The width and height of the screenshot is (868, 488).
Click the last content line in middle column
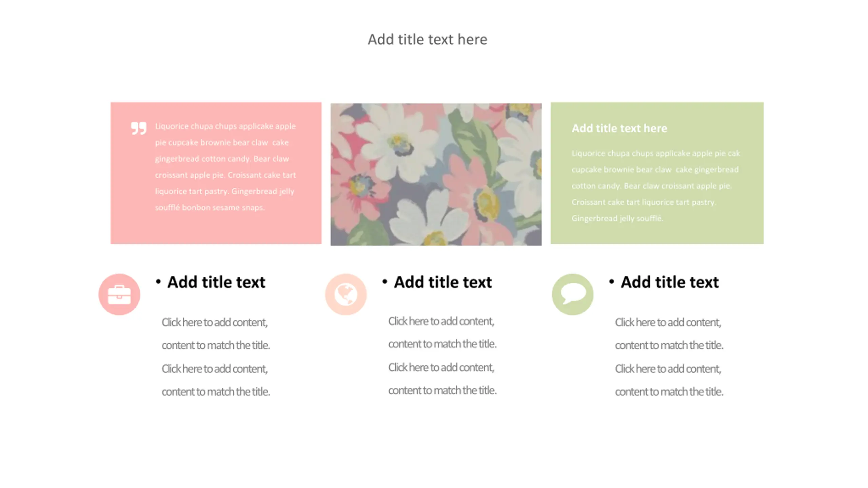[x=442, y=390]
